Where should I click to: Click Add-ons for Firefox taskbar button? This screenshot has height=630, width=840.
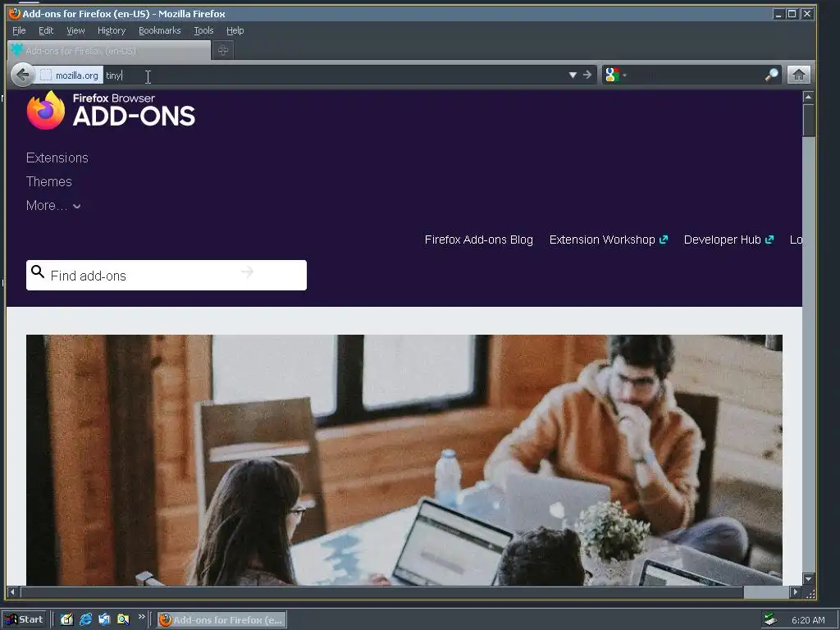coord(221,620)
